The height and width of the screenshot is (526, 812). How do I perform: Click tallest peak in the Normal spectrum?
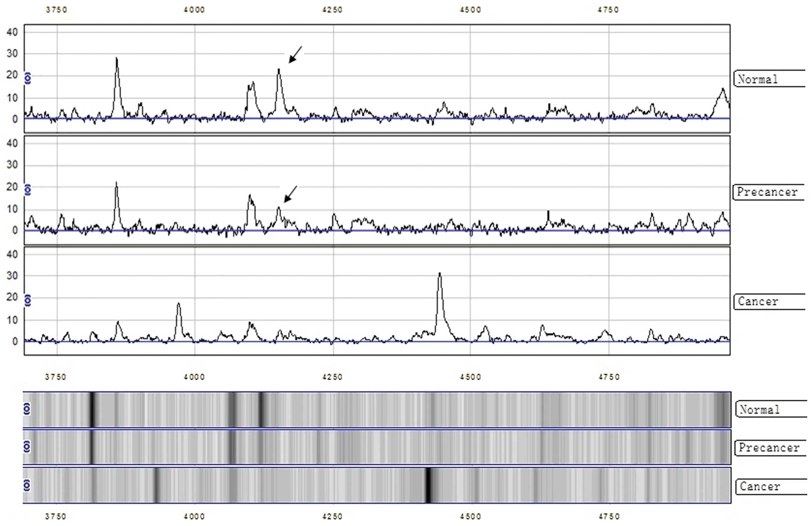117,59
